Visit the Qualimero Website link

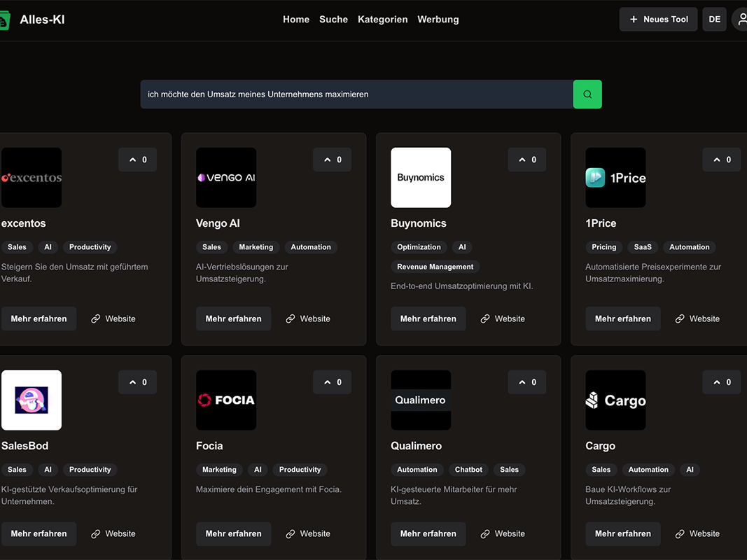pyautogui.click(x=503, y=534)
